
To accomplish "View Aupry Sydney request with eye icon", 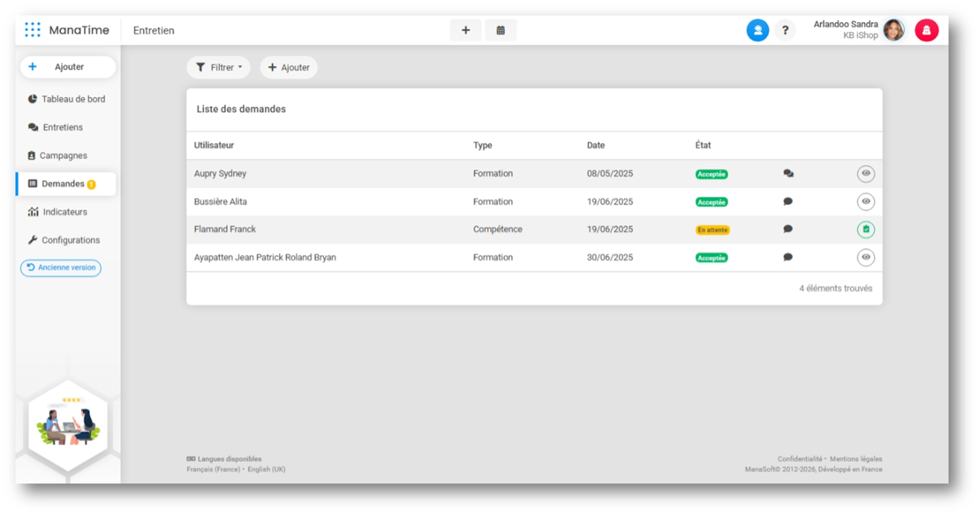I will pos(865,173).
